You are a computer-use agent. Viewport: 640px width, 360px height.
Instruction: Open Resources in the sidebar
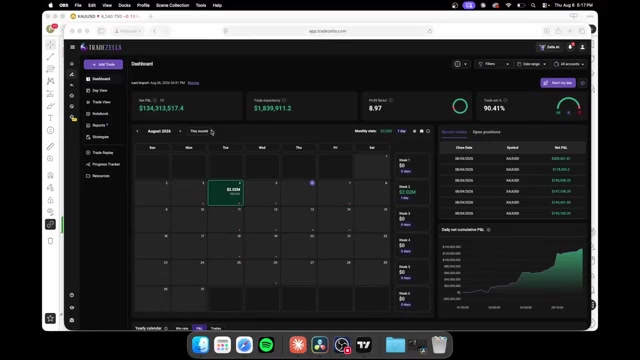click(x=98, y=176)
